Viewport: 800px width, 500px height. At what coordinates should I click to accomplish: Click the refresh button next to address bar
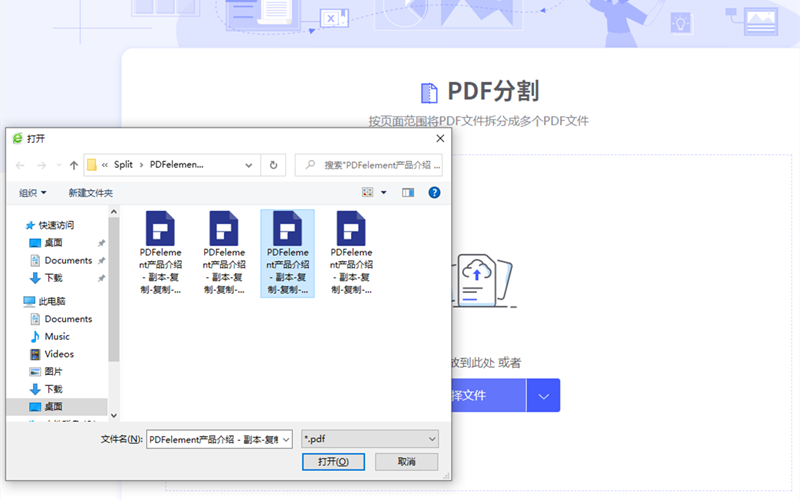pos(274,165)
